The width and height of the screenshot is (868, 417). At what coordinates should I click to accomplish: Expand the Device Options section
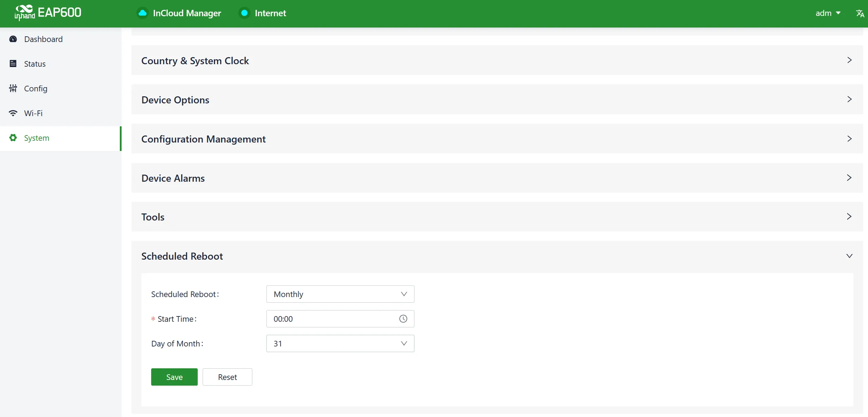497,99
